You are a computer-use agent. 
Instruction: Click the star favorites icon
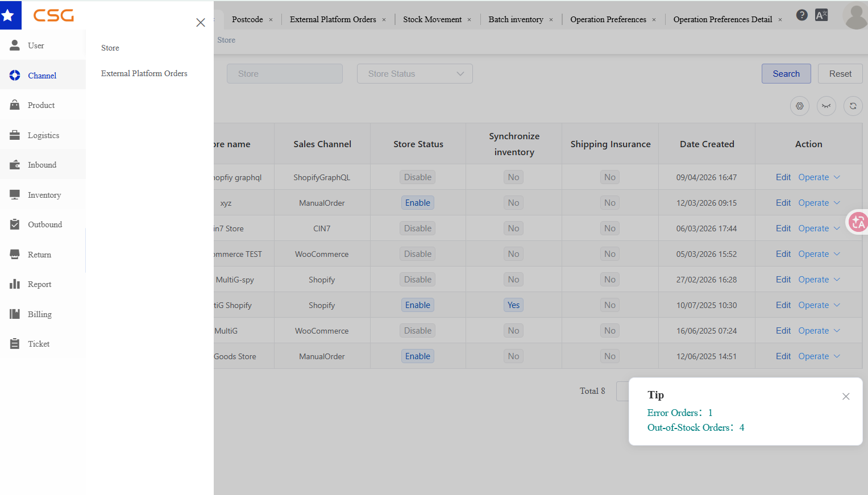pos(8,15)
